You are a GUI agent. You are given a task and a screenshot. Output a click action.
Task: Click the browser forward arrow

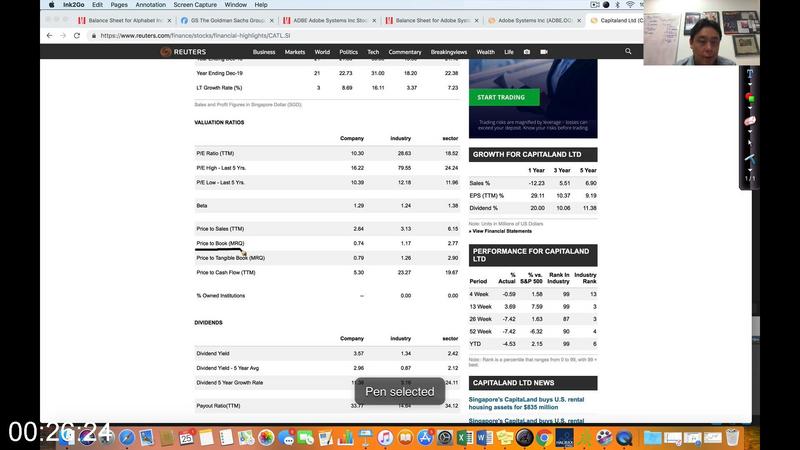coord(63,36)
